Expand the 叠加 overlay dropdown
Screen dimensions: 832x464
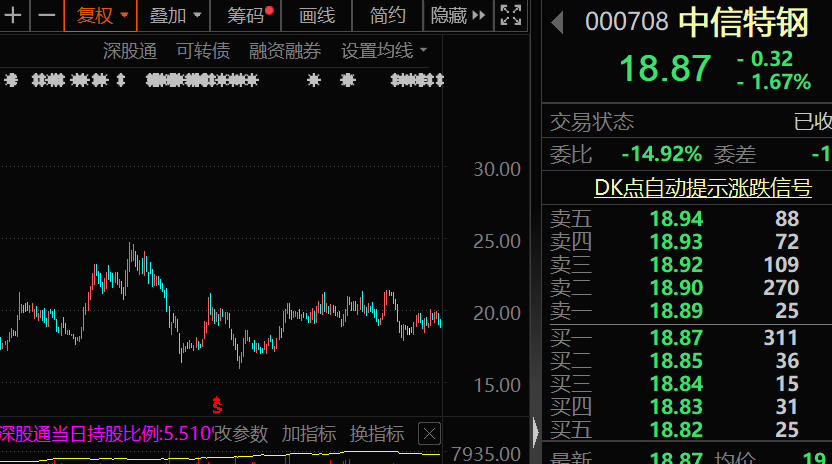tap(175, 15)
